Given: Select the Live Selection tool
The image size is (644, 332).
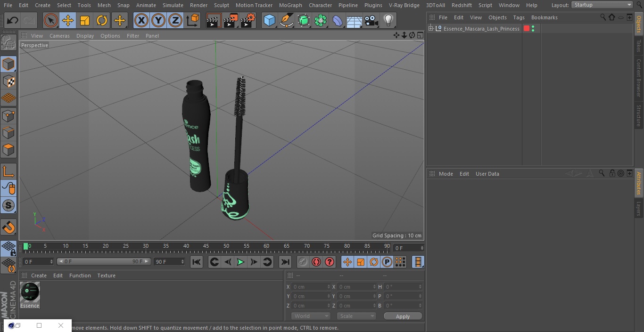Looking at the screenshot, I should (51, 20).
